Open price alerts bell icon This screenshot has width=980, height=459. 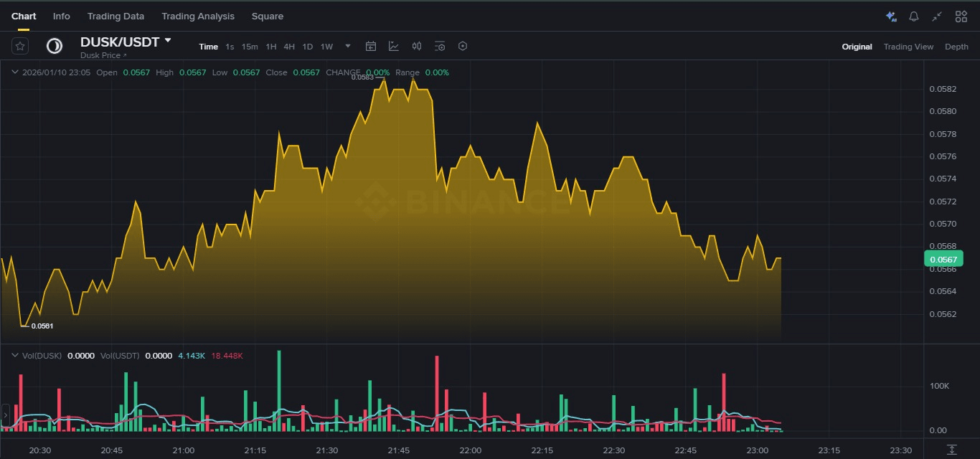point(913,16)
